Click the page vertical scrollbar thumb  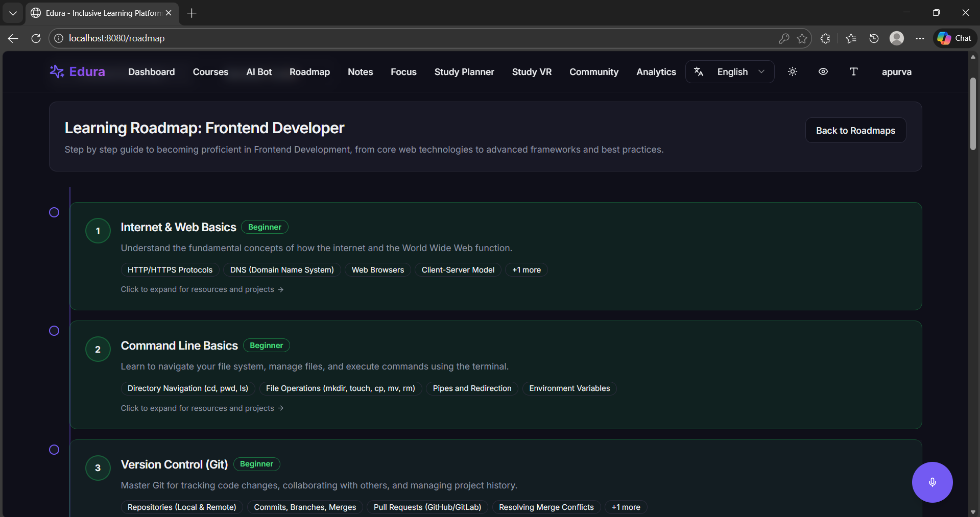[x=973, y=114]
